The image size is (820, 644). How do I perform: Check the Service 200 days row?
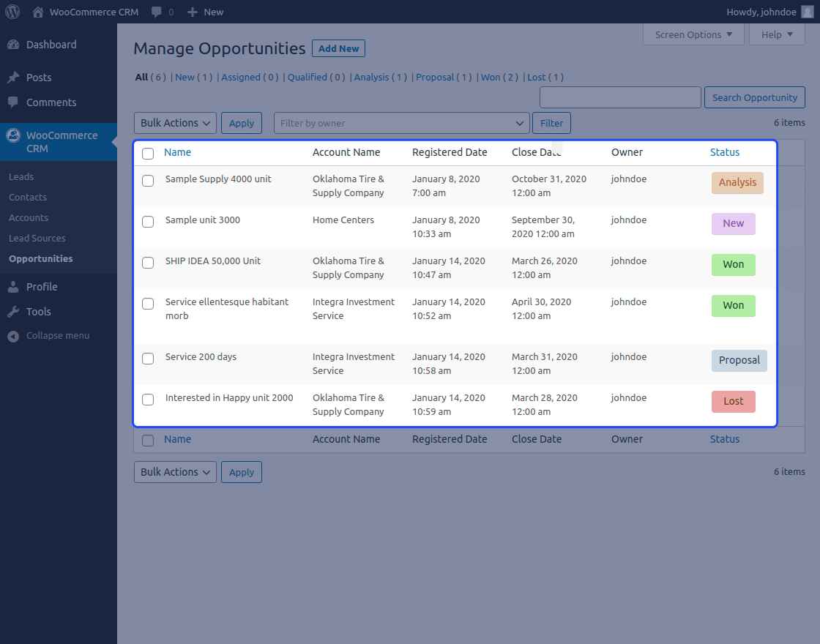(x=148, y=359)
